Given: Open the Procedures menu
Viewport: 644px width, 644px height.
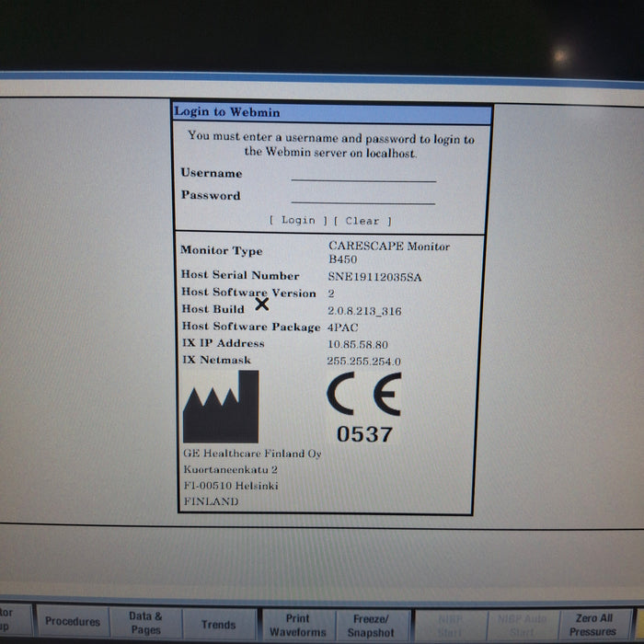Looking at the screenshot, I should coord(73,622).
